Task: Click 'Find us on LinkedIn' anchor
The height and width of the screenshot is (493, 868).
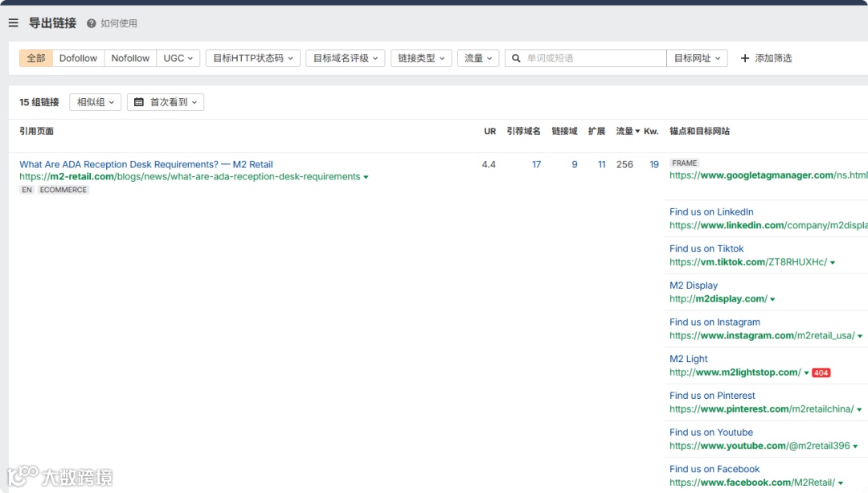Action: pyautogui.click(x=711, y=212)
